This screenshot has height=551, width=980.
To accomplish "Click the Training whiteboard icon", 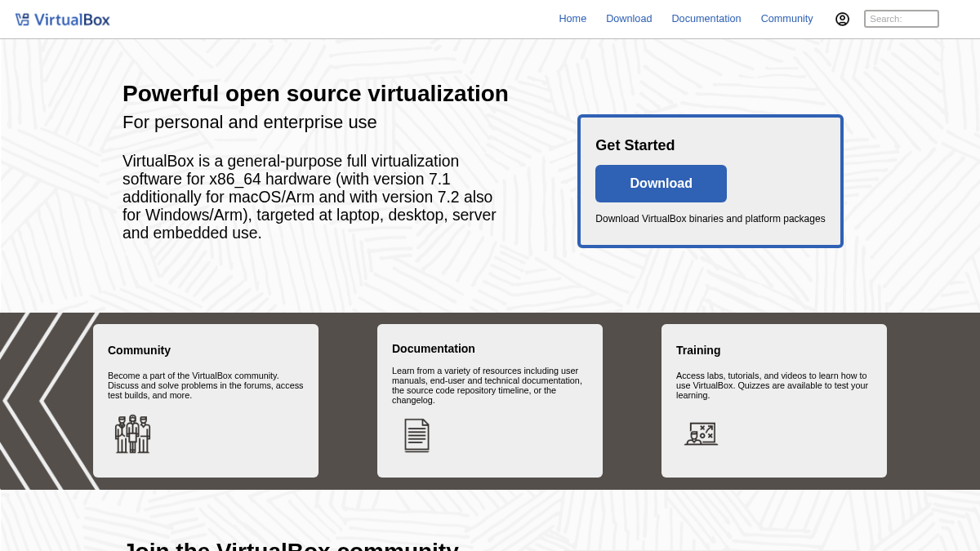I will [x=701, y=433].
